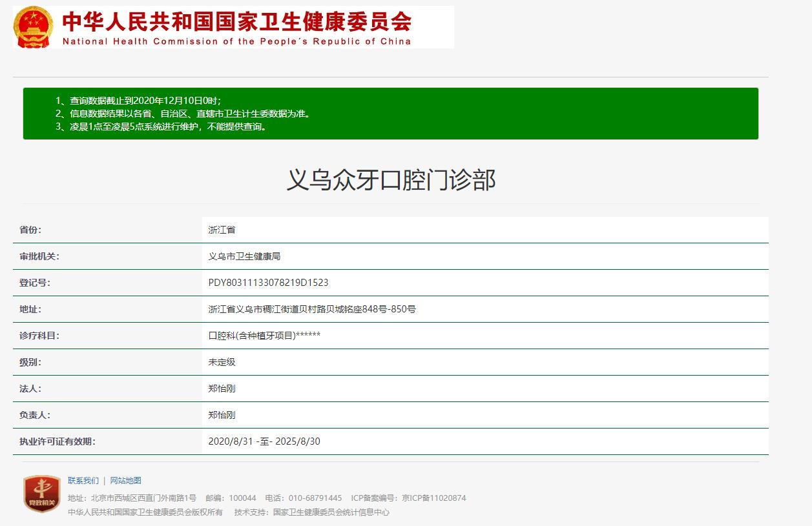Screen dimensions: 812x526
Task: Open the 联系我们 contact link
Action: click(x=84, y=480)
